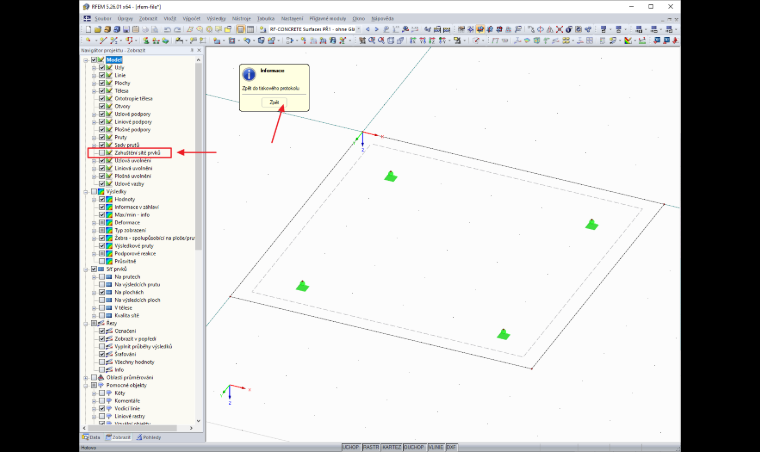Go to next load case with right arrow
Image resolution: width=760 pixels, height=452 pixels.
(x=376, y=30)
